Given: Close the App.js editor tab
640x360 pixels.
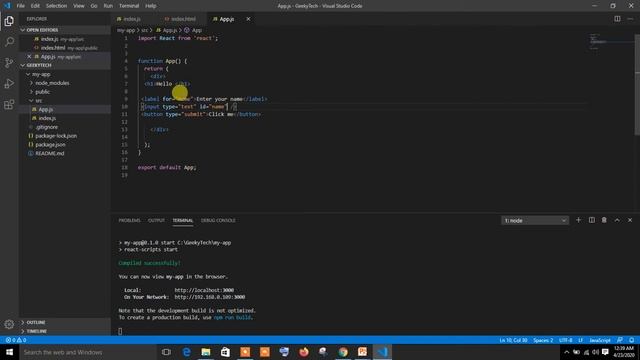Looking at the screenshot, I should point(248,19).
